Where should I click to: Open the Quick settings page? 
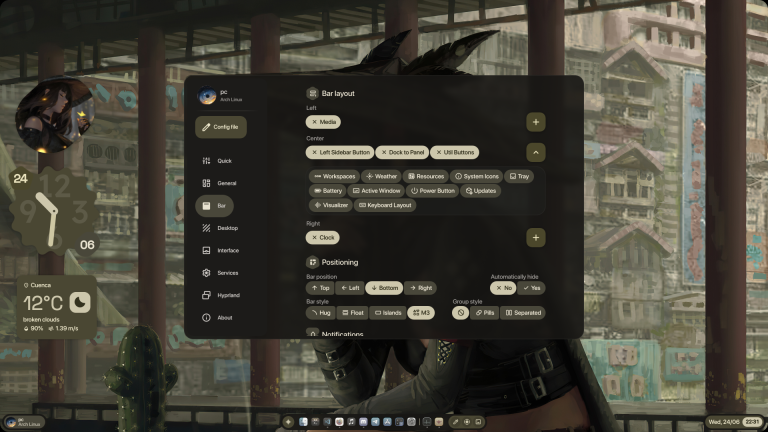tap(218, 161)
